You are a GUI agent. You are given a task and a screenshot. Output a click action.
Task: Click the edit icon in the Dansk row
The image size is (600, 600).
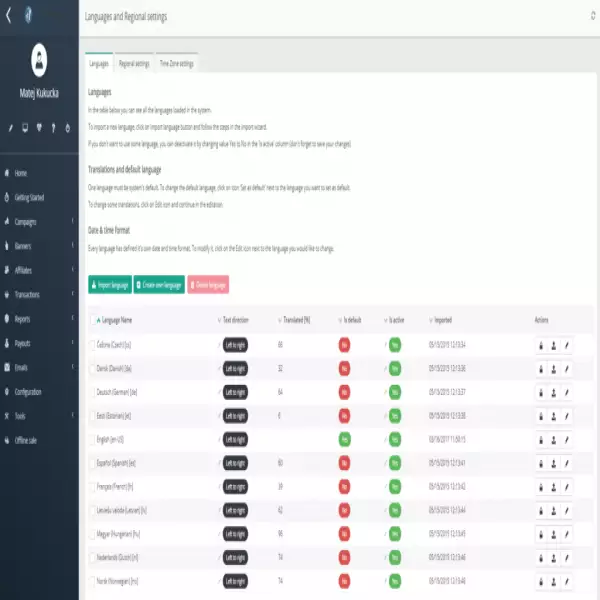click(x=566, y=368)
